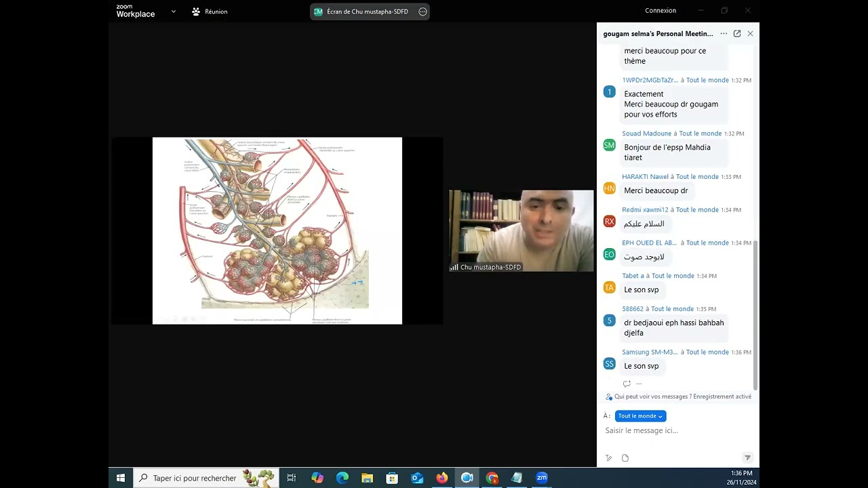Click the chat panel scrollbar
868x488 pixels.
(x=756, y=315)
